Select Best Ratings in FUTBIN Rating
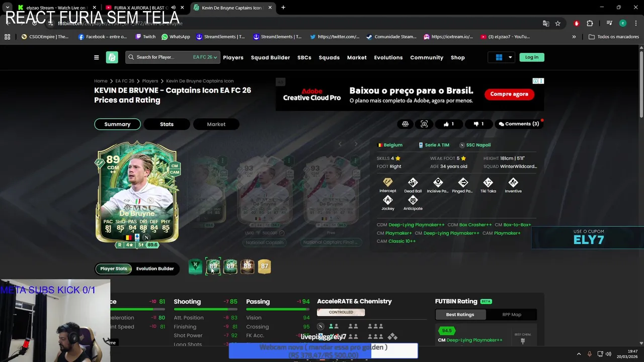644x362 pixels. point(460,315)
